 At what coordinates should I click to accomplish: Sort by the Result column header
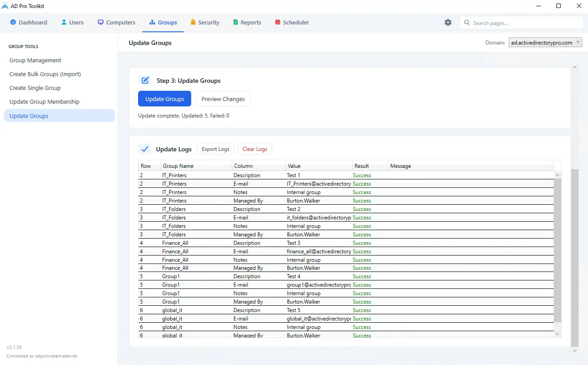pyautogui.click(x=370, y=166)
